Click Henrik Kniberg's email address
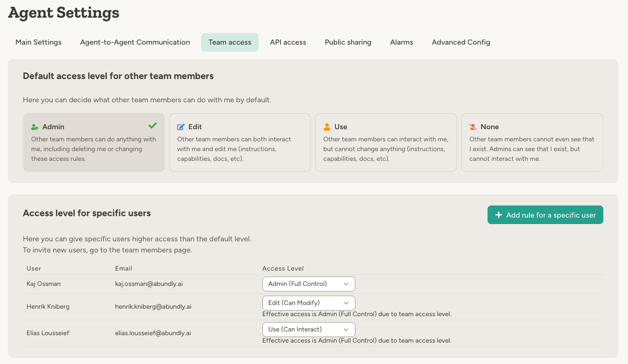The height and width of the screenshot is (364, 628). pyautogui.click(x=154, y=306)
